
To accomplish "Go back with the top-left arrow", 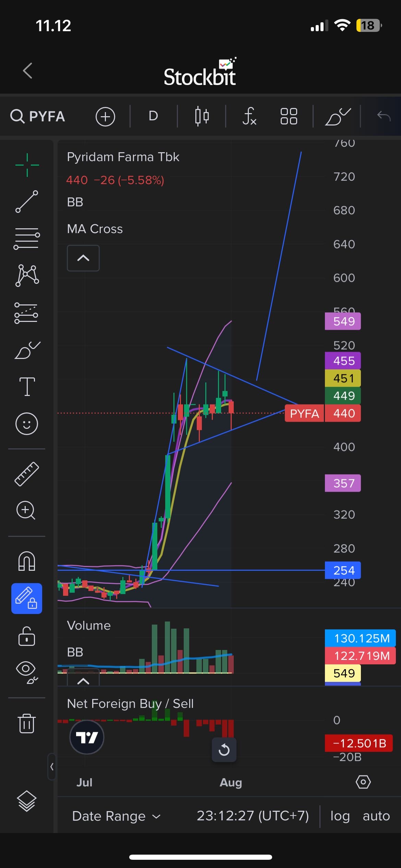I will click(x=28, y=71).
